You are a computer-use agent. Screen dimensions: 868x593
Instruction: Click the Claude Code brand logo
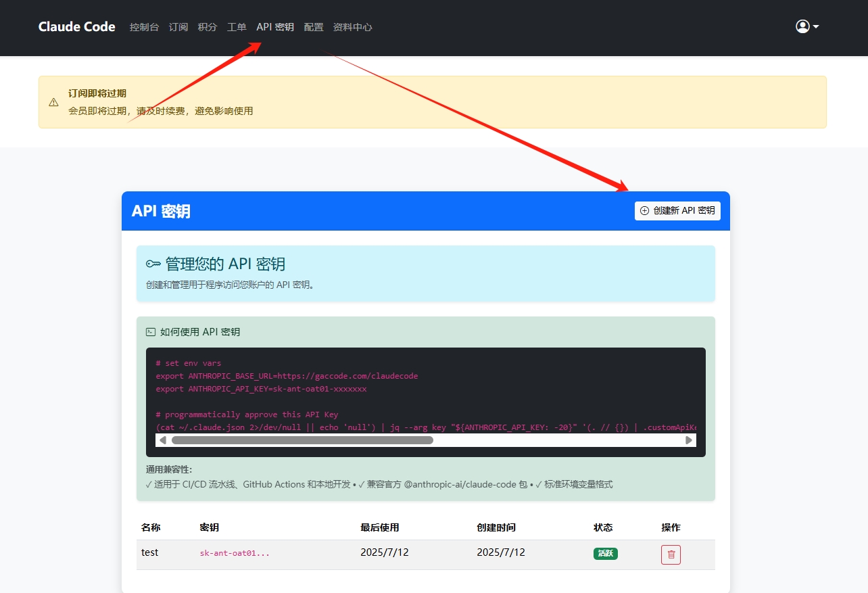coord(77,27)
